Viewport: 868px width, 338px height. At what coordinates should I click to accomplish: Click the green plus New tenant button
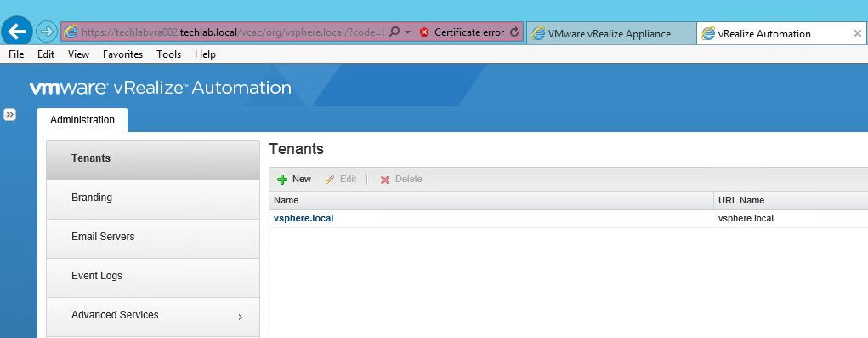pyautogui.click(x=294, y=179)
